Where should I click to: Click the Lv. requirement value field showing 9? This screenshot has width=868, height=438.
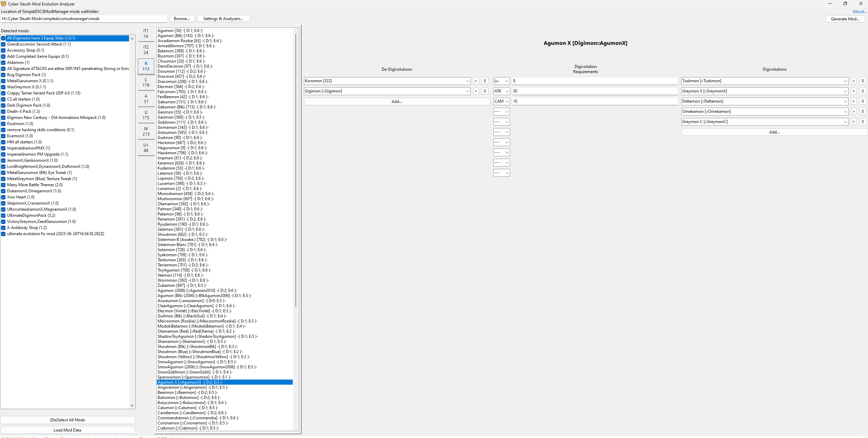(x=595, y=81)
